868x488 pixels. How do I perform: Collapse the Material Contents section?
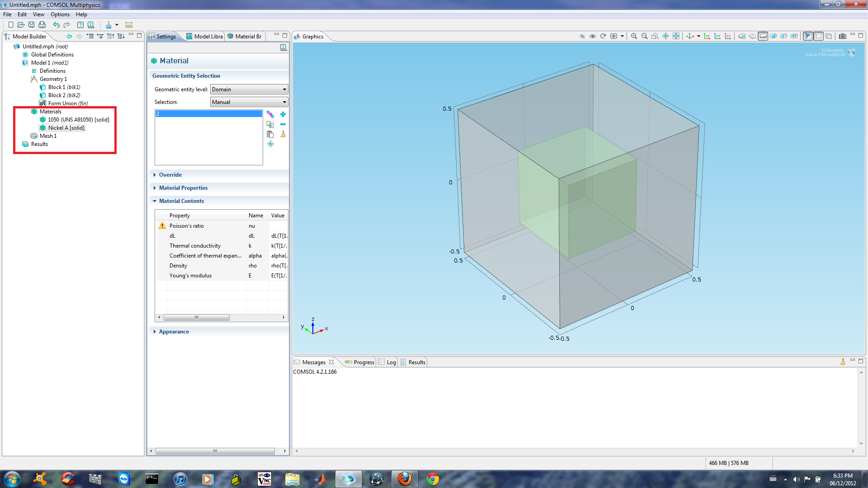click(181, 201)
